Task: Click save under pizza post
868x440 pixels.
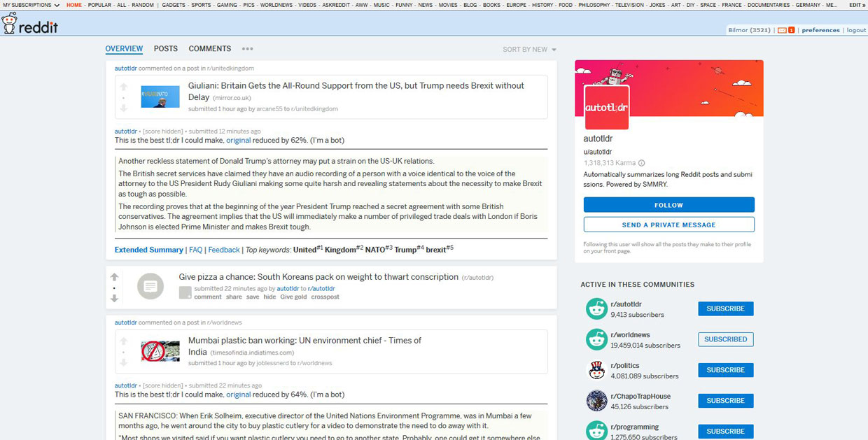Action: tap(253, 297)
